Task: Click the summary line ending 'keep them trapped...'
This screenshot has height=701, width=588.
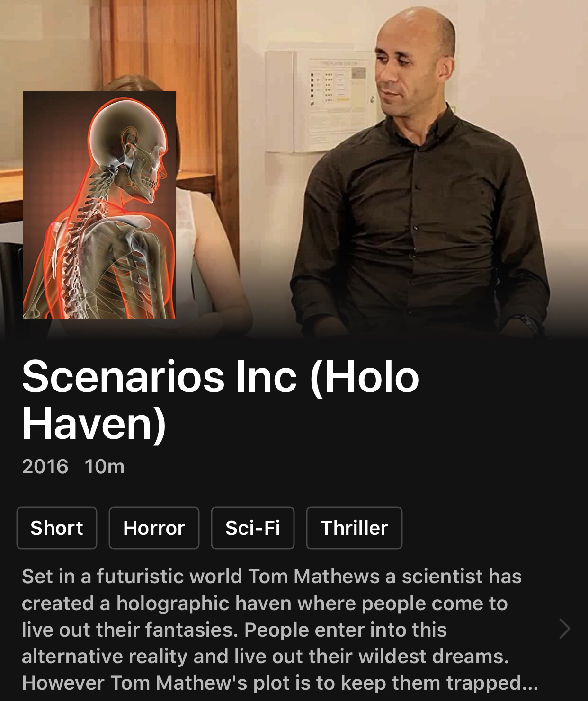Action: 280,683
